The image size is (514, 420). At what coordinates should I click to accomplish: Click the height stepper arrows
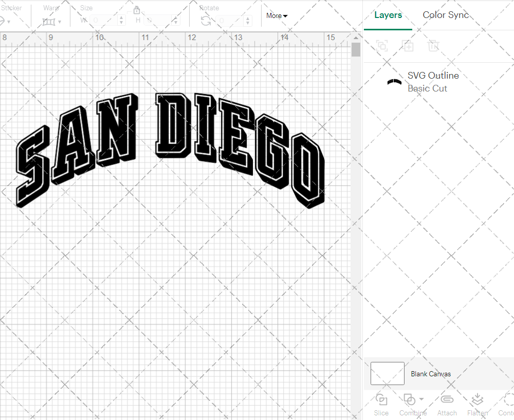(176, 21)
